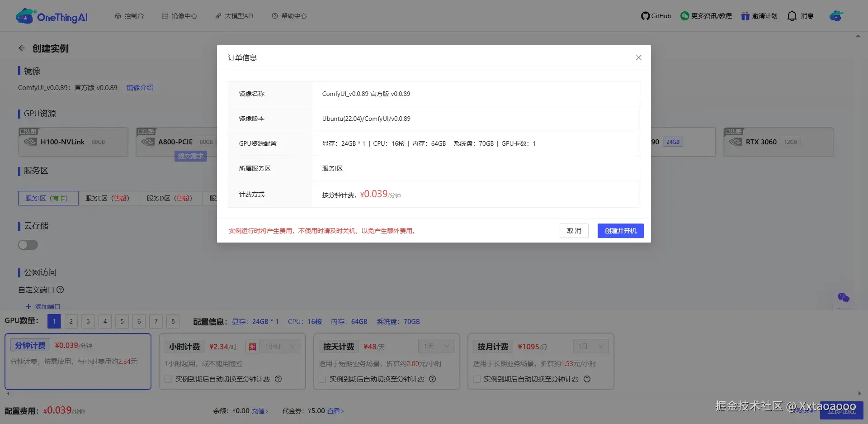Viewport: 868px width, 424px height.
Task: Open the chat support floating icon
Action: (843, 297)
